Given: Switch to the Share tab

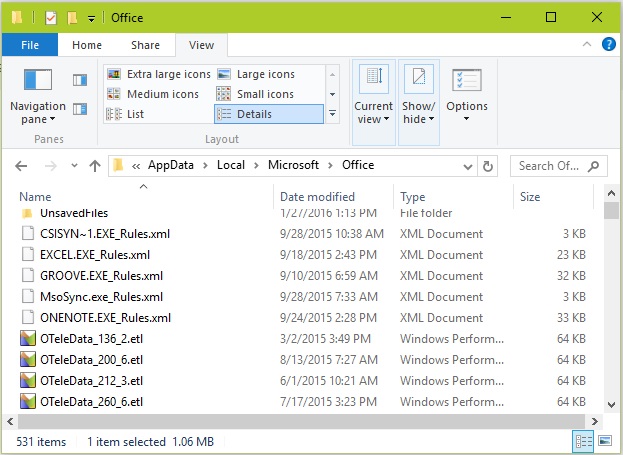Looking at the screenshot, I should point(145,45).
